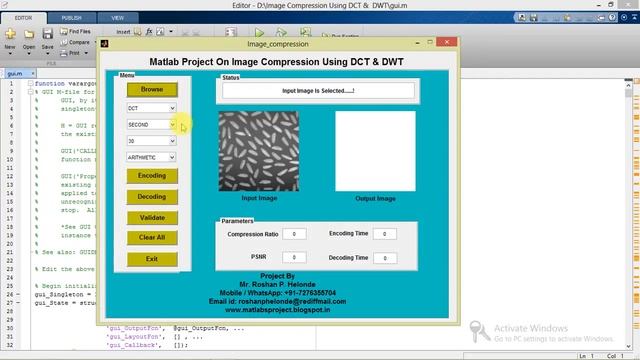This screenshot has height=360, width=640.
Task: Maximize the Image_compression window
Action: pyautogui.click(x=430, y=42)
